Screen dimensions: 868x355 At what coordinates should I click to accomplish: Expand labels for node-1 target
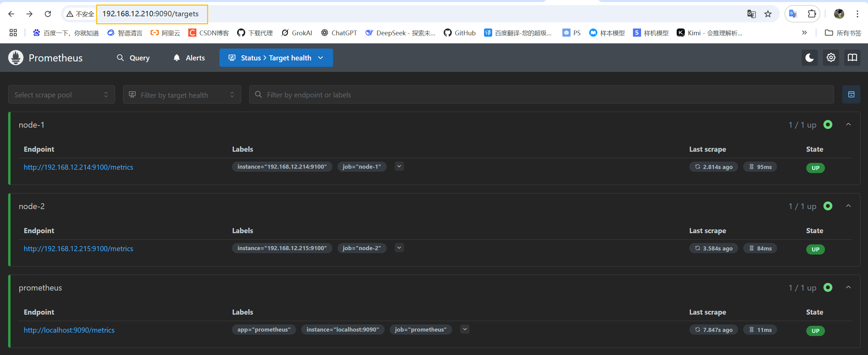[x=399, y=166]
